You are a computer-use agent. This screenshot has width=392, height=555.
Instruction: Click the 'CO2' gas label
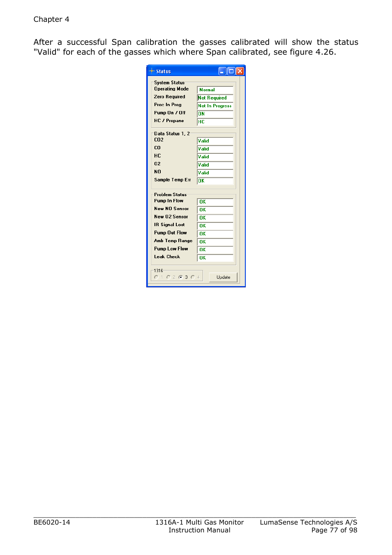(x=159, y=140)
